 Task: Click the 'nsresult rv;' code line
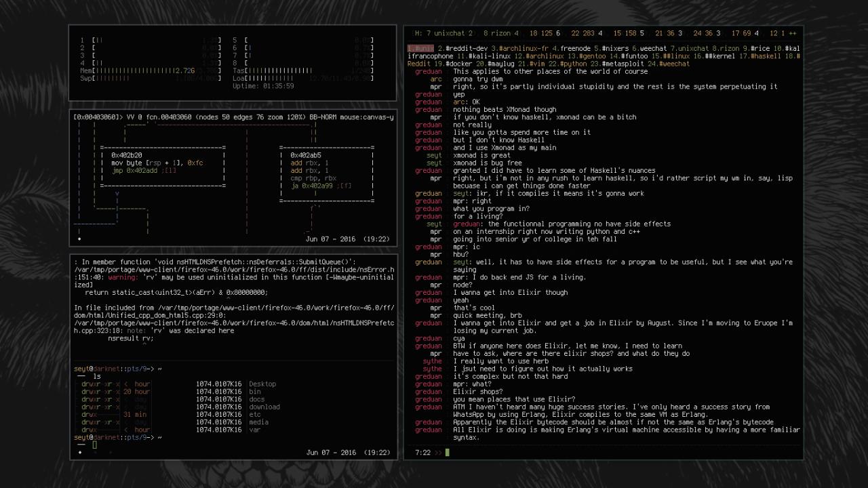(x=131, y=338)
